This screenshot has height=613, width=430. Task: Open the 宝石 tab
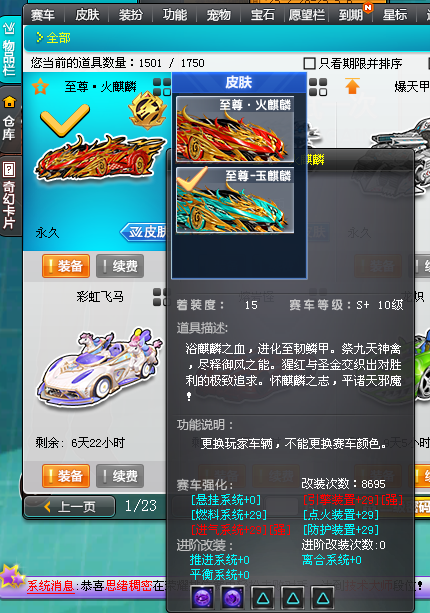point(262,15)
